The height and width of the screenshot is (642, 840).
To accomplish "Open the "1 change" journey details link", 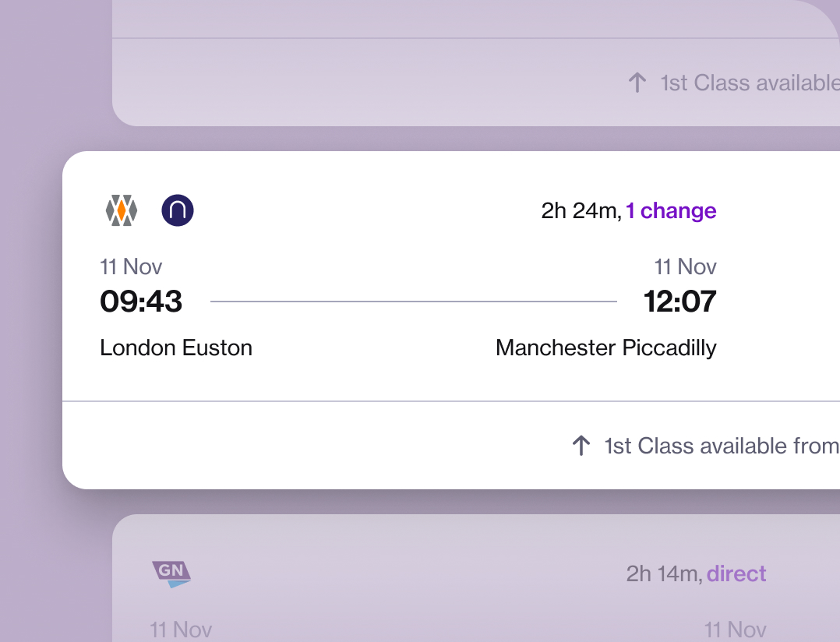I will pyautogui.click(x=671, y=210).
